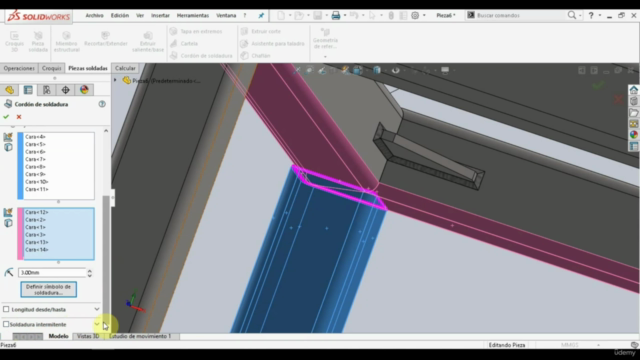Select the Chaflán tool

tap(256, 56)
